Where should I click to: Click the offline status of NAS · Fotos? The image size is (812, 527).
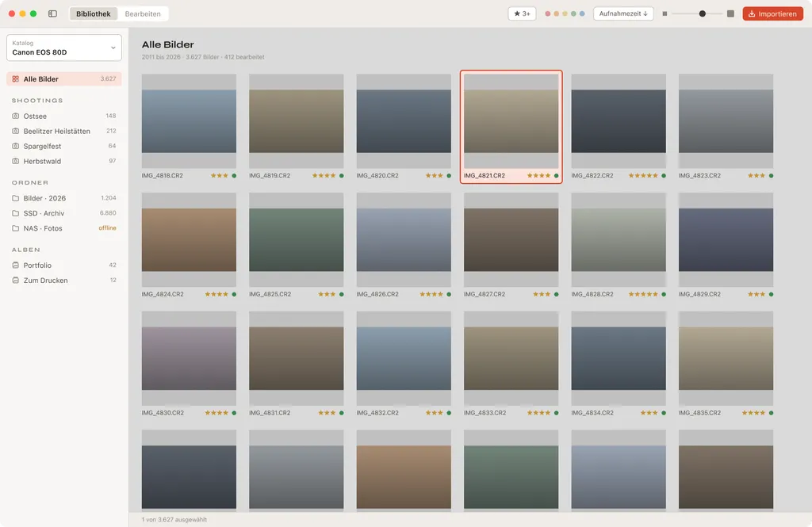click(x=108, y=228)
